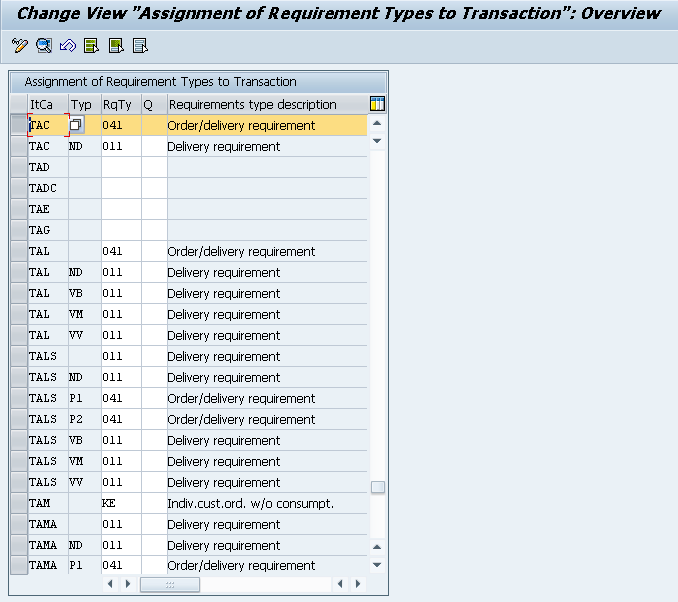This screenshot has height=602, width=678.
Task: Click the bottom-most down scroll arrow
Action: [377, 565]
